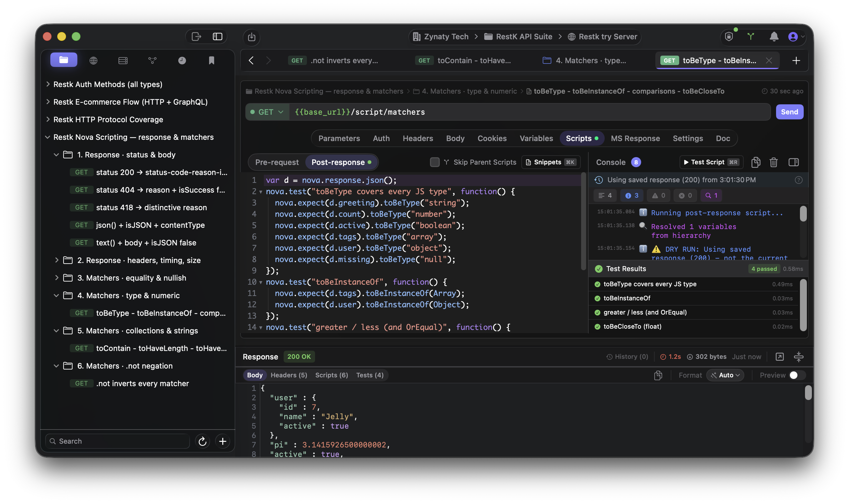849x504 pixels.
Task: Open the shield security icon
Action: point(729,36)
